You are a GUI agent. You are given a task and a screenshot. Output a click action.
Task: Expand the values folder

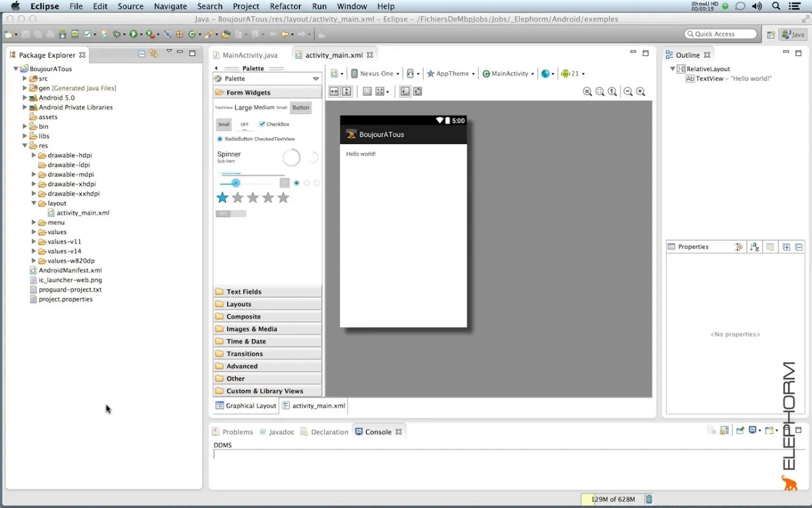click(x=34, y=232)
